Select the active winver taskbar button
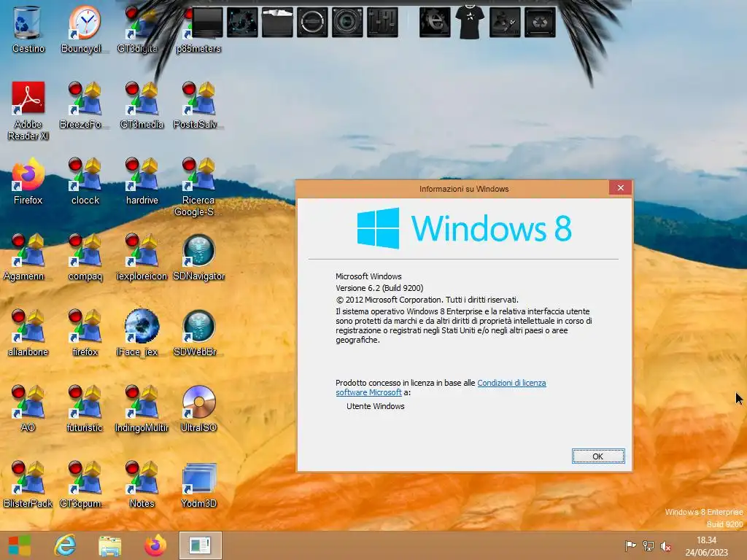 pyautogui.click(x=200, y=545)
